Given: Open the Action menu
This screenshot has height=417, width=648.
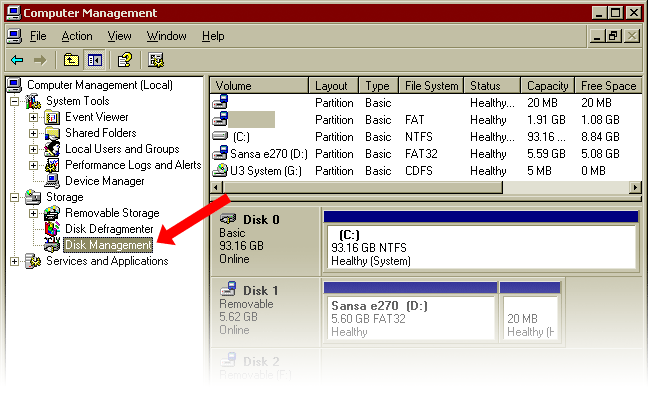Looking at the screenshot, I should pyautogui.click(x=77, y=36).
